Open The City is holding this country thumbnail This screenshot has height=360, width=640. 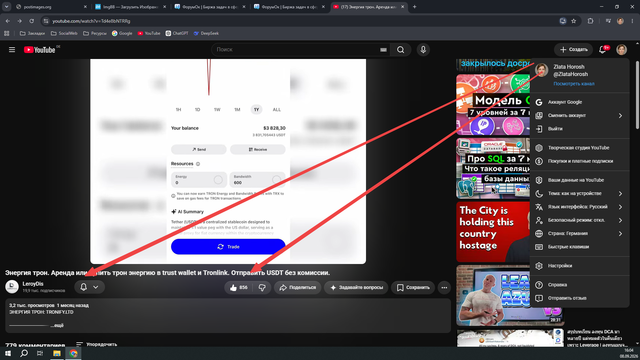coord(493,231)
